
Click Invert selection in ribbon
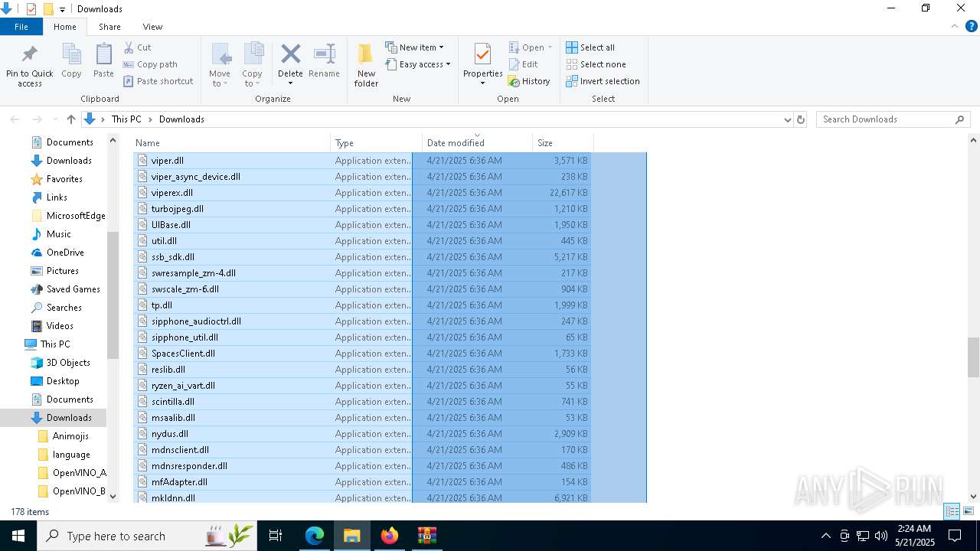(603, 81)
